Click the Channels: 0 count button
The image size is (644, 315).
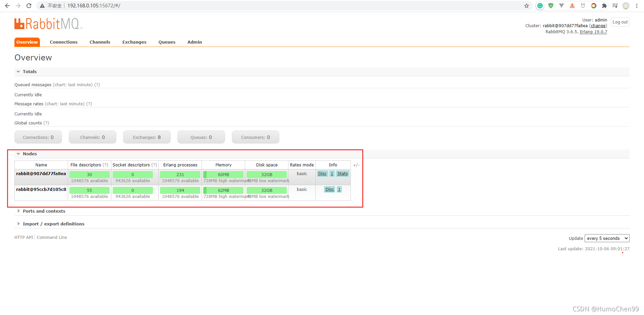[x=93, y=137]
